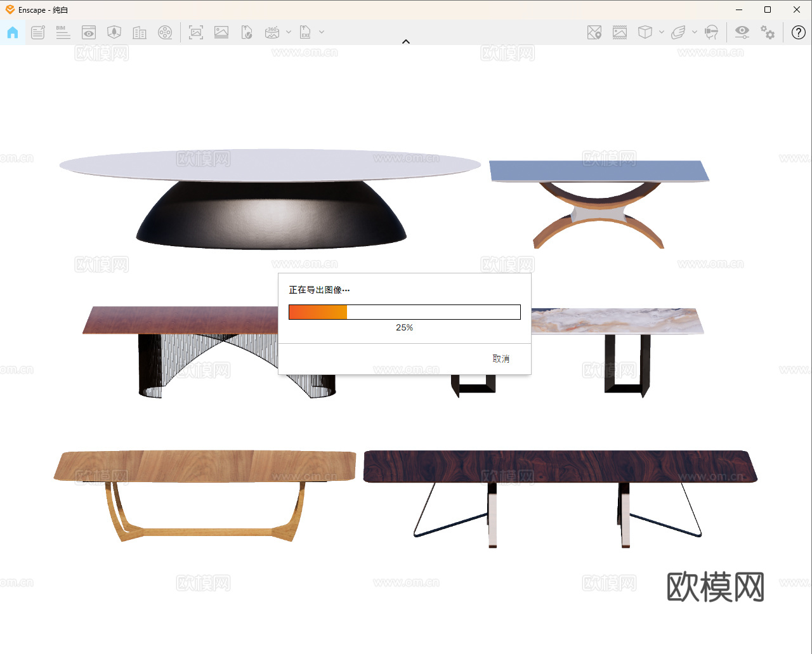Click the projection cube icon
The width and height of the screenshot is (812, 654).
pos(645,32)
